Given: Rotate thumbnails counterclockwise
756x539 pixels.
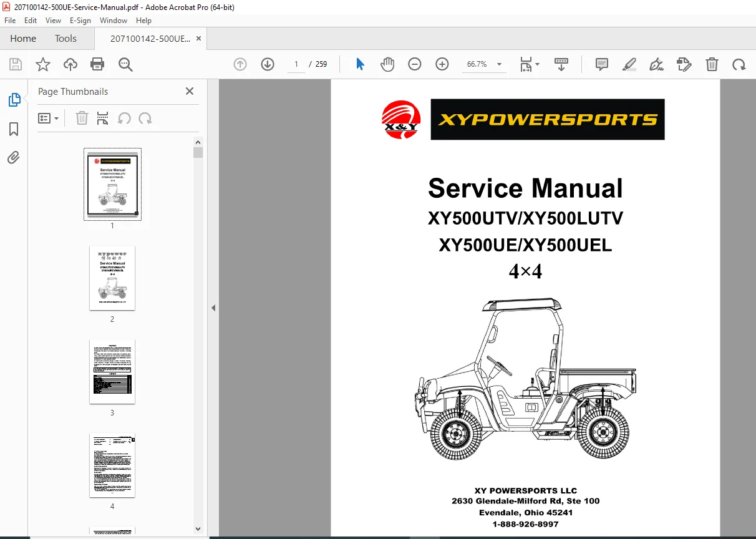Looking at the screenshot, I should coord(124,119).
